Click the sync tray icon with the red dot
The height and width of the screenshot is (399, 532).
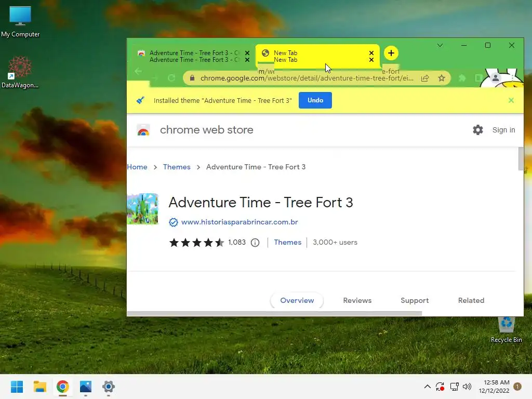[440, 387]
